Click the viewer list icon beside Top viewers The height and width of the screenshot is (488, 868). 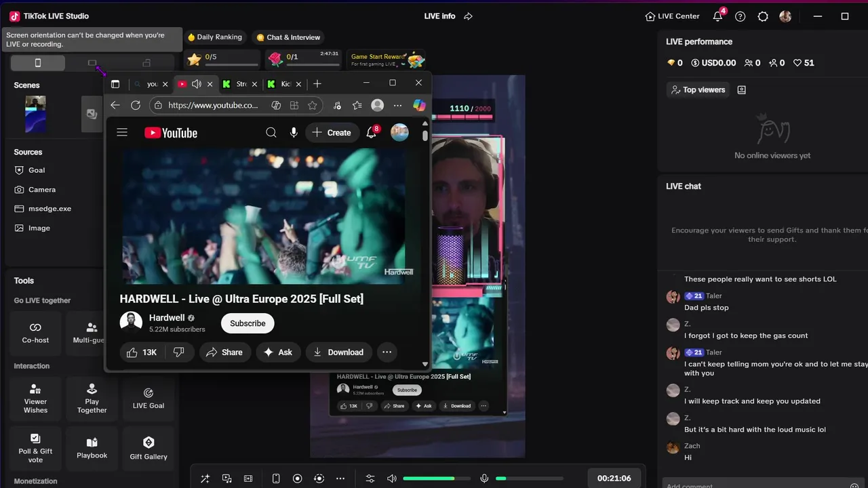click(x=742, y=89)
